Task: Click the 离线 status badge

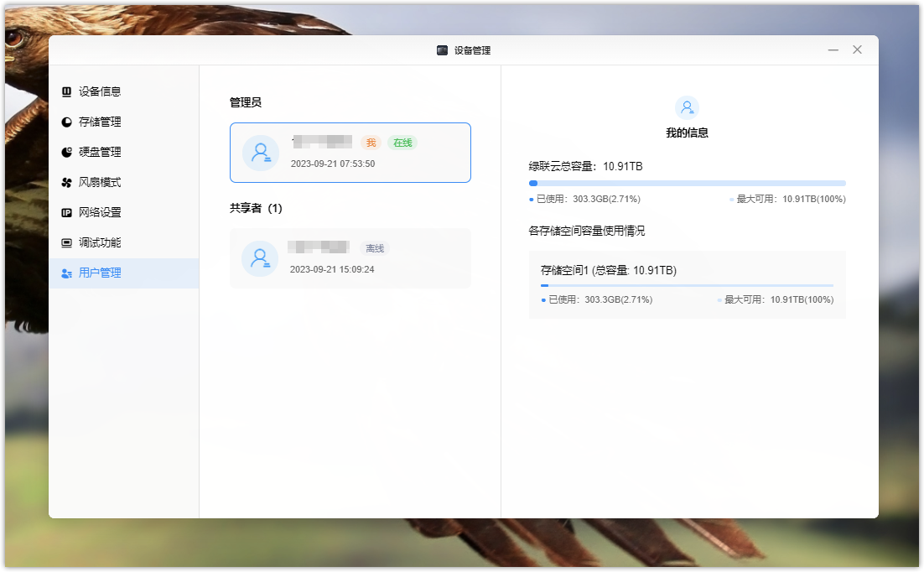Action: pos(375,248)
